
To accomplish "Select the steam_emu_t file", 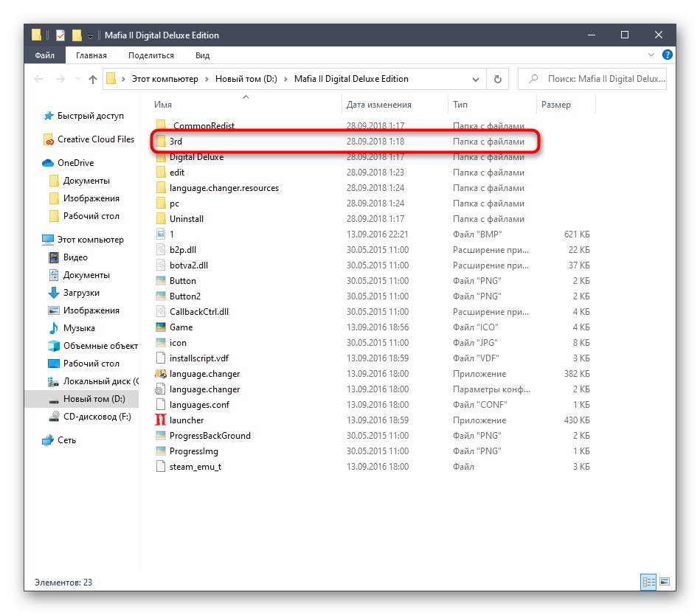I will click(x=195, y=466).
